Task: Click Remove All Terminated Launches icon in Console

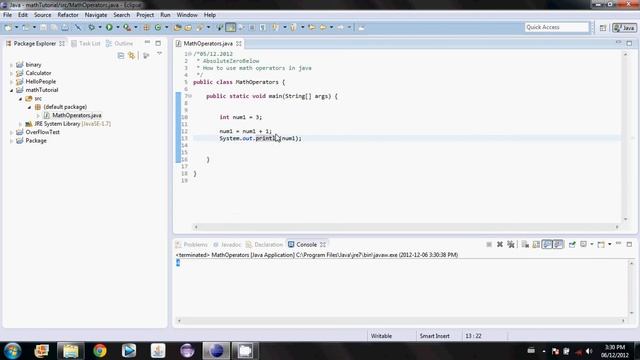Action: coord(511,244)
